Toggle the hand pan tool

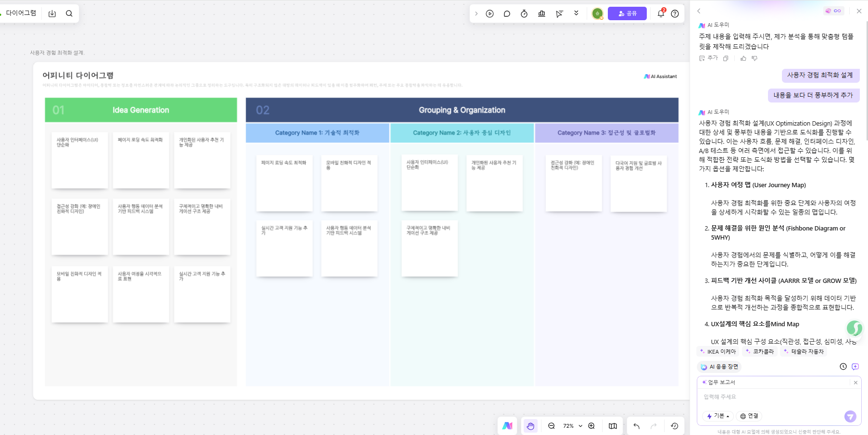pyautogui.click(x=530, y=426)
